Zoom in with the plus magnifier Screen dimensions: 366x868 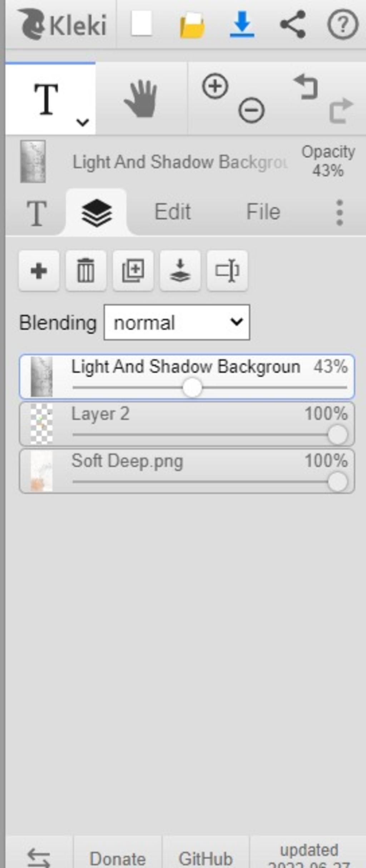(x=215, y=86)
